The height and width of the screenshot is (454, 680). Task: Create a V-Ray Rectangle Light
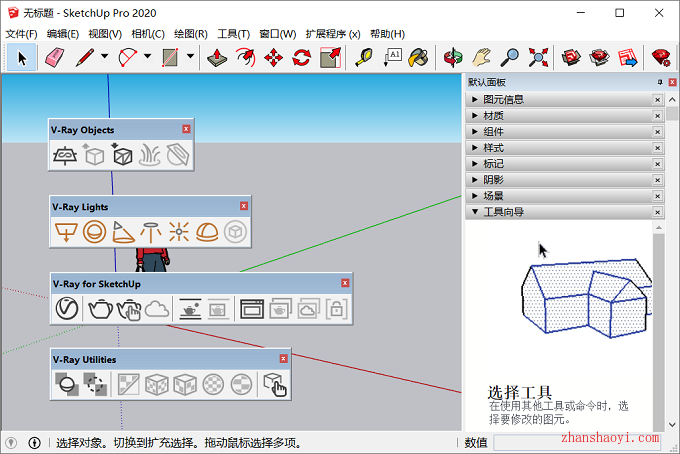click(66, 232)
